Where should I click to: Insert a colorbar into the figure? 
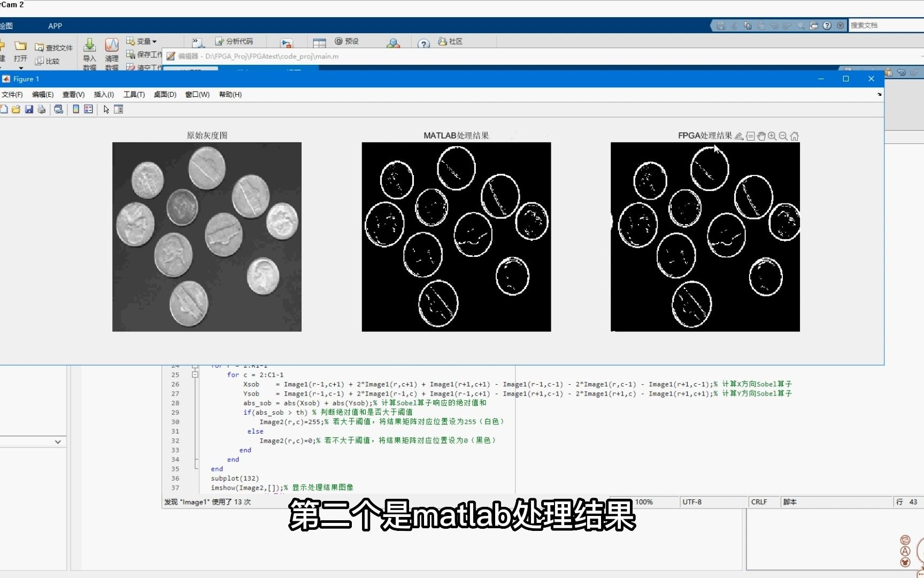pos(75,109)
